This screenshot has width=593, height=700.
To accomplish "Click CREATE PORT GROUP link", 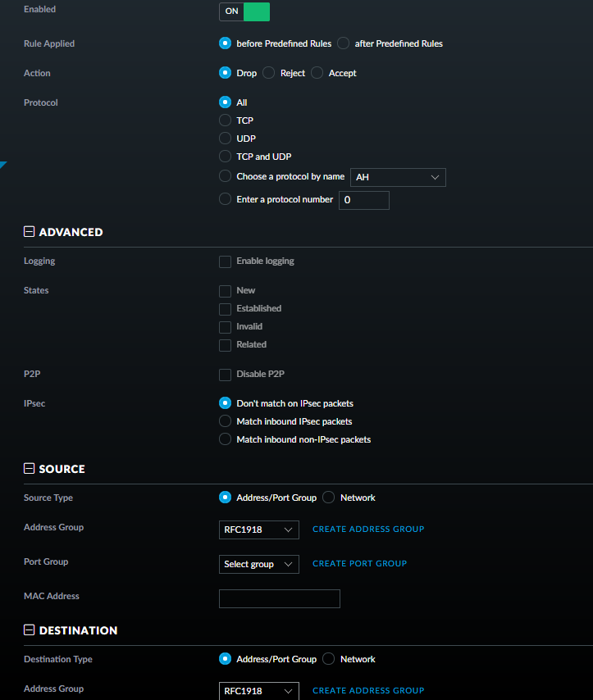I will [360, 563].
